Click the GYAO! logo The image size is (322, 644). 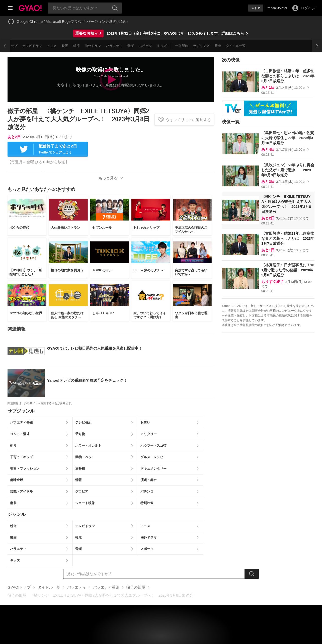[x=30, y=8]
